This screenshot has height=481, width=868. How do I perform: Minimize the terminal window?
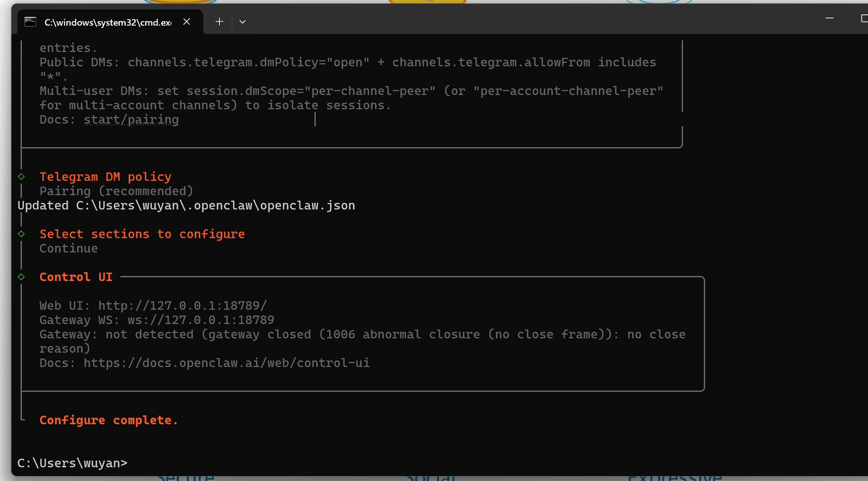tap(829, 19)
